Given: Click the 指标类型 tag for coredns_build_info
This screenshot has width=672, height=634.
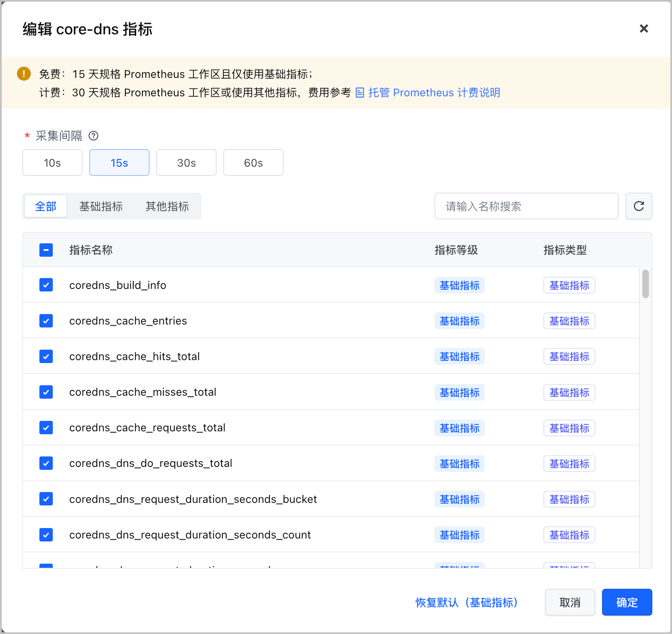Looking at the screenshot, I should [569, 285].
